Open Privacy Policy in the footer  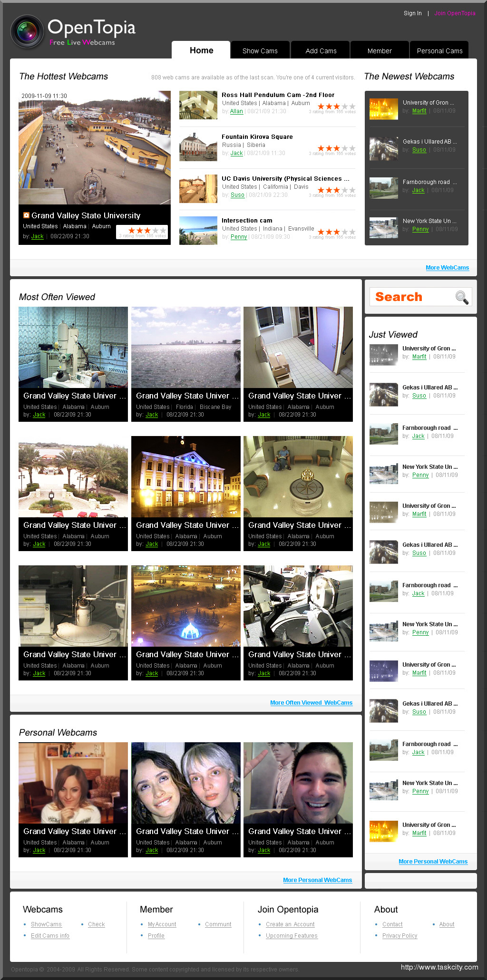click(399, 936)
